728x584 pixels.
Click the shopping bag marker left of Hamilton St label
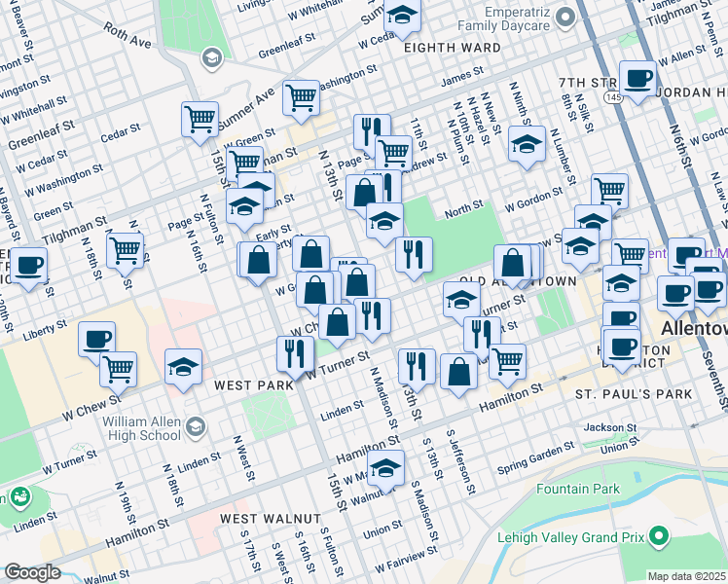point(458,372)
